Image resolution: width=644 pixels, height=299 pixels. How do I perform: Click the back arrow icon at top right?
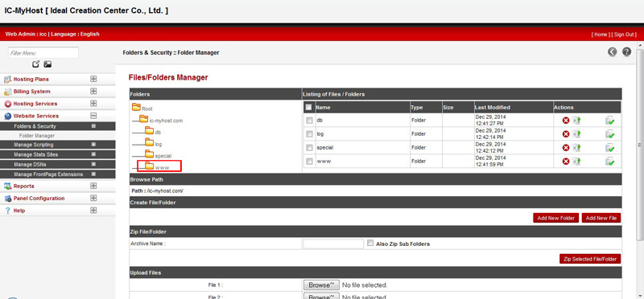[x=613, y=51]
